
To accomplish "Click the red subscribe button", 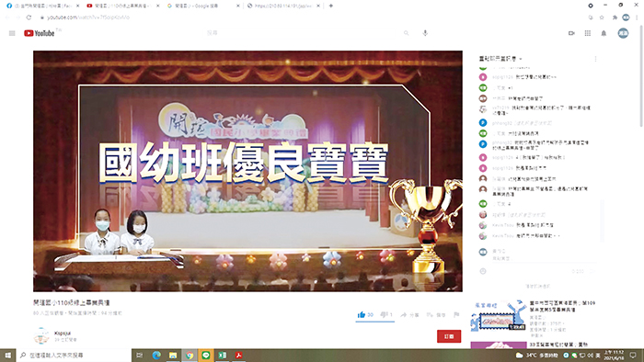I will [x=449, y=336].
